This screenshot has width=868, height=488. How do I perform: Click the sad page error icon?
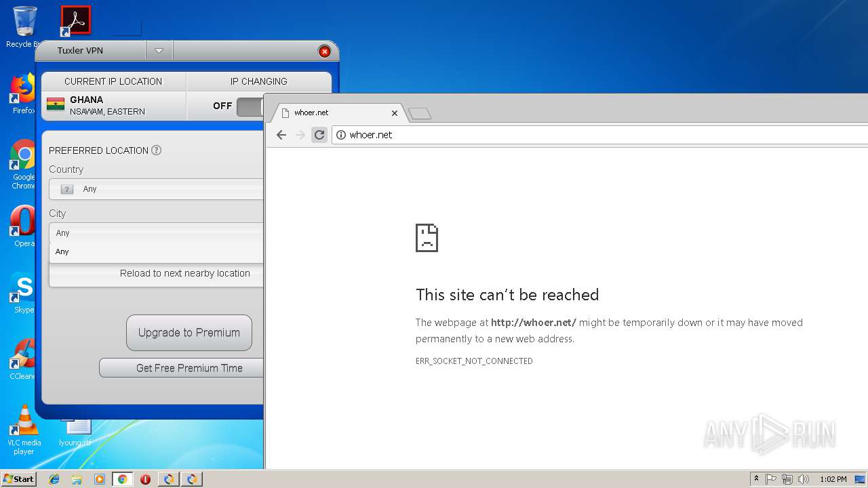(x=427, y=238)
